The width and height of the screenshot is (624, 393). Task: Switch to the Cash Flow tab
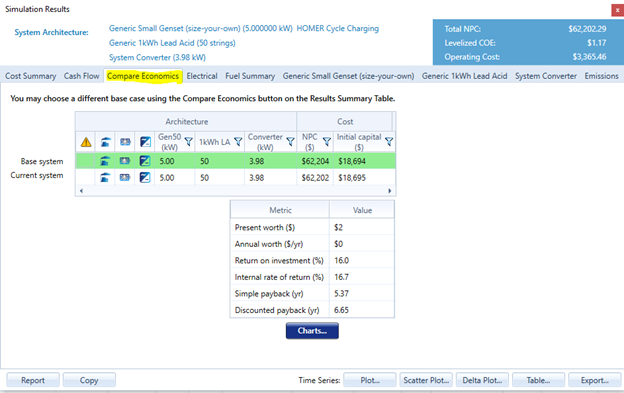pos(82,76)
